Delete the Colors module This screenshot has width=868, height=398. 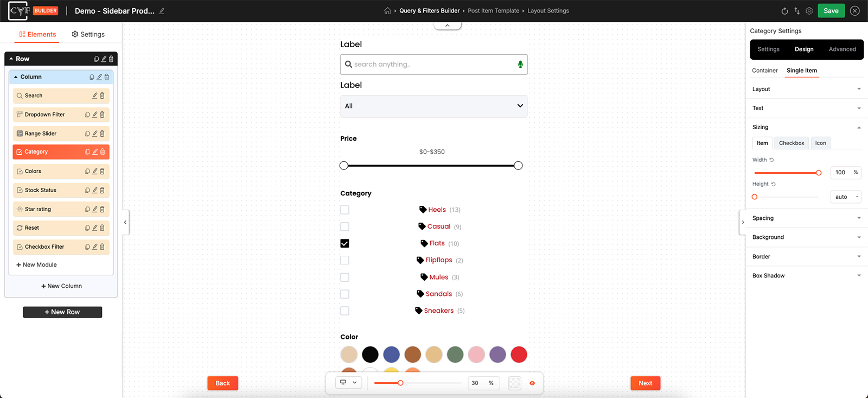click(102, 171)
